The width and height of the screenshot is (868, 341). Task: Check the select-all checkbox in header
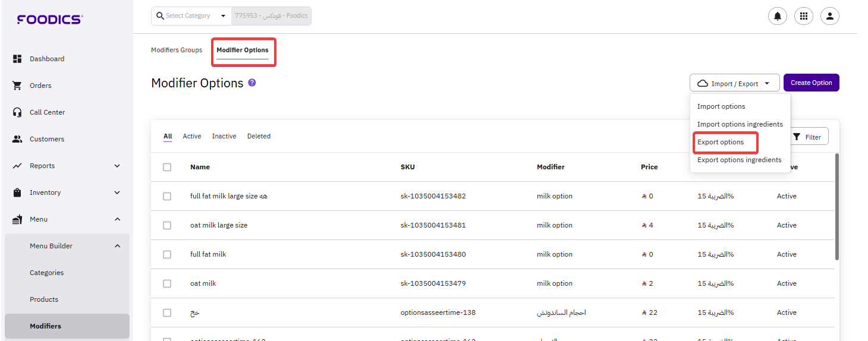(167, 168)
